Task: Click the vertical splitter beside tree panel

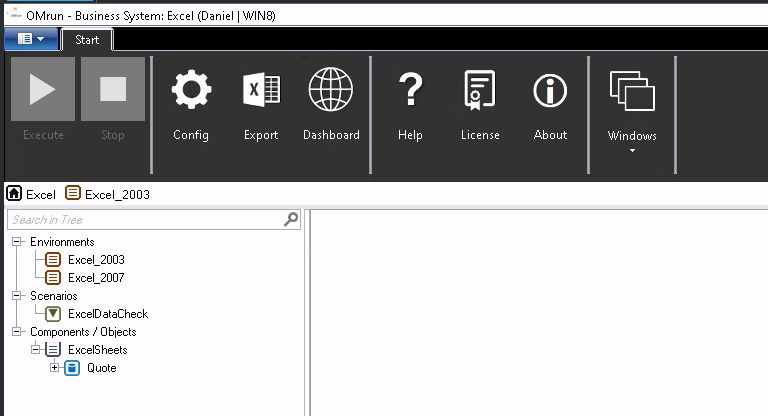Action: [307, 313]
